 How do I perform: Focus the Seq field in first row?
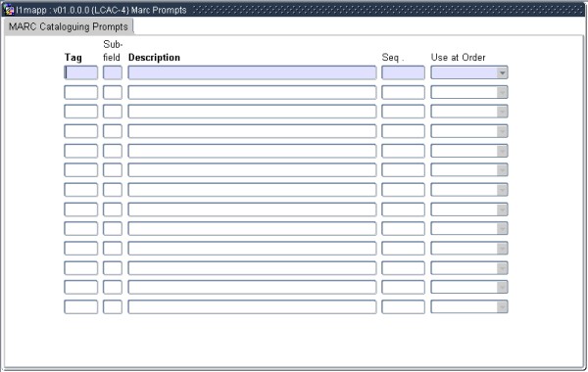coord(403,72)
